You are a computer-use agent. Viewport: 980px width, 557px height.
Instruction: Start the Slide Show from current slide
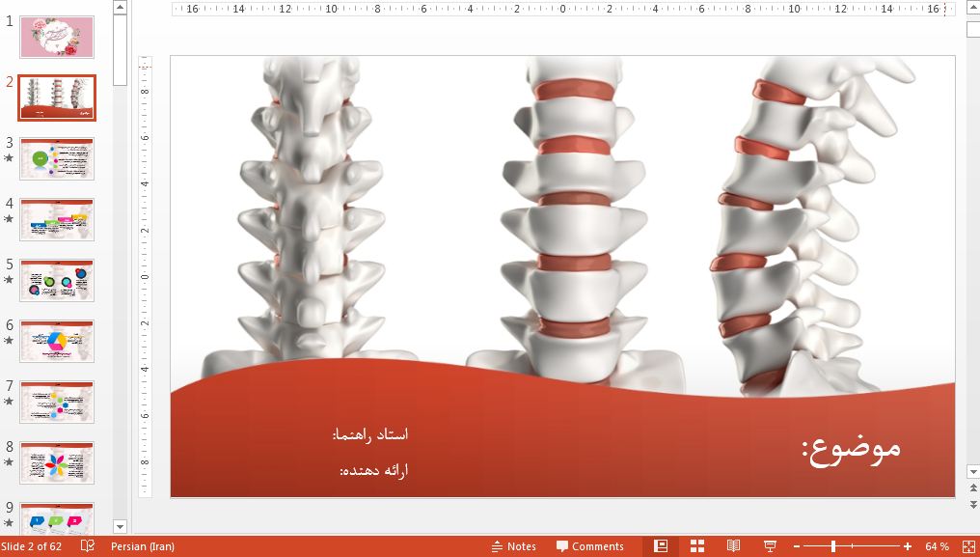[x=770, y=545]
